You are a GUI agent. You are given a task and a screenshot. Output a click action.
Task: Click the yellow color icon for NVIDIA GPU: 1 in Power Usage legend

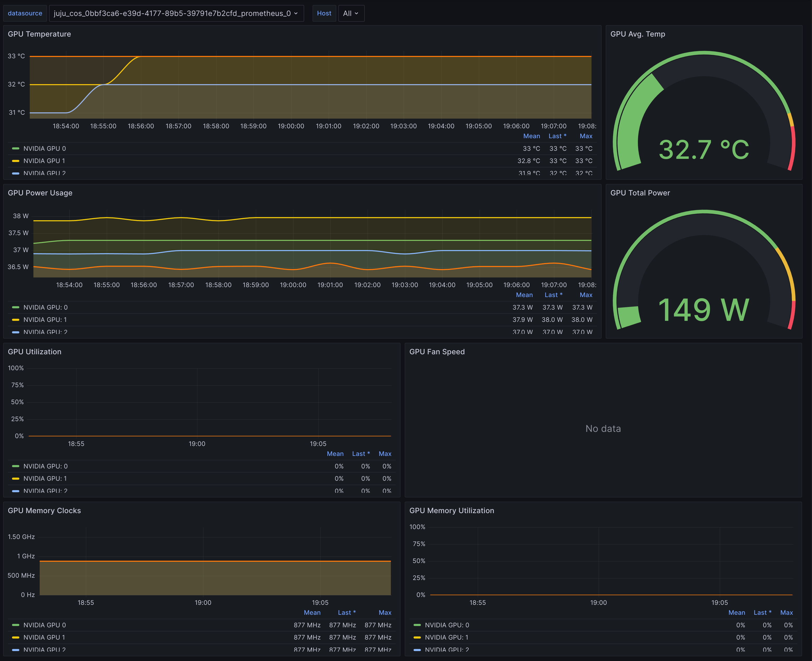click(x=16, y=320)
